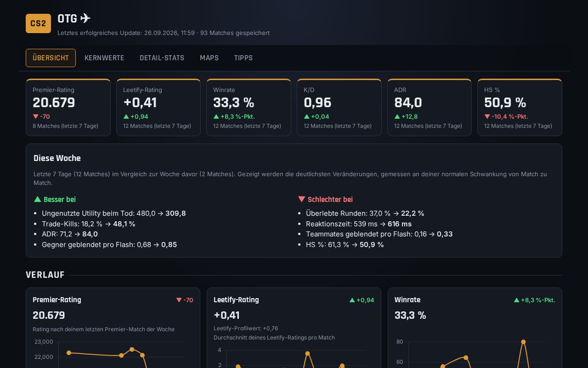This screenshot has height=368, width=588.
Task: Click the HS % card value 50,9 %
Action: (505, 103)
